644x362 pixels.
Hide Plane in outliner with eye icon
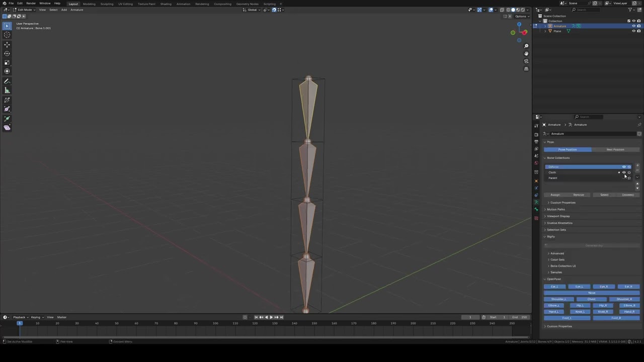(633, 31)
